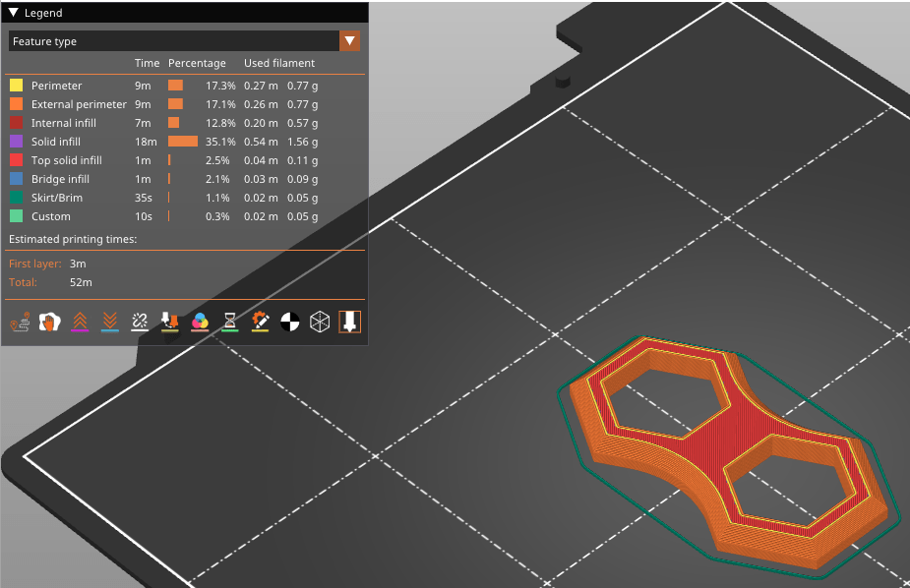Toggle shells wireframe cube icon
The height and width of the screenshot is (588, 910).
(x=320, y=322)
